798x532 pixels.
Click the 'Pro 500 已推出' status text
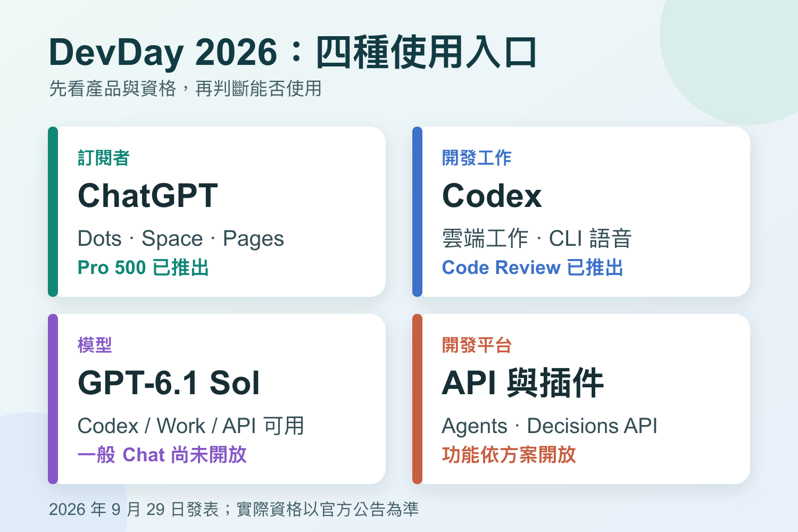tap(143, 268)
